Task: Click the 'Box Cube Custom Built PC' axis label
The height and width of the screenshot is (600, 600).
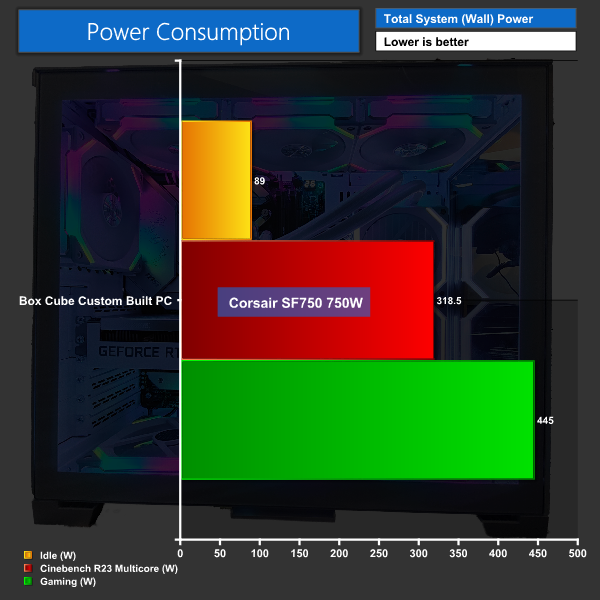Action: click(95, 301)
